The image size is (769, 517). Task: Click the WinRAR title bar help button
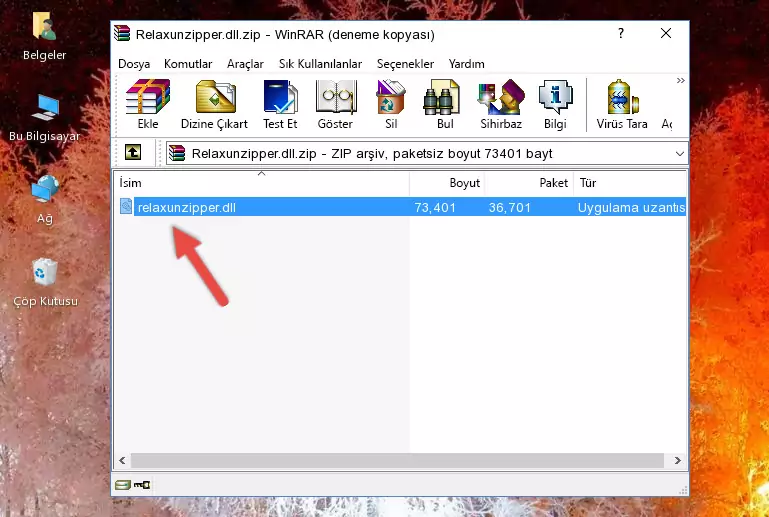tap(621, 33)
